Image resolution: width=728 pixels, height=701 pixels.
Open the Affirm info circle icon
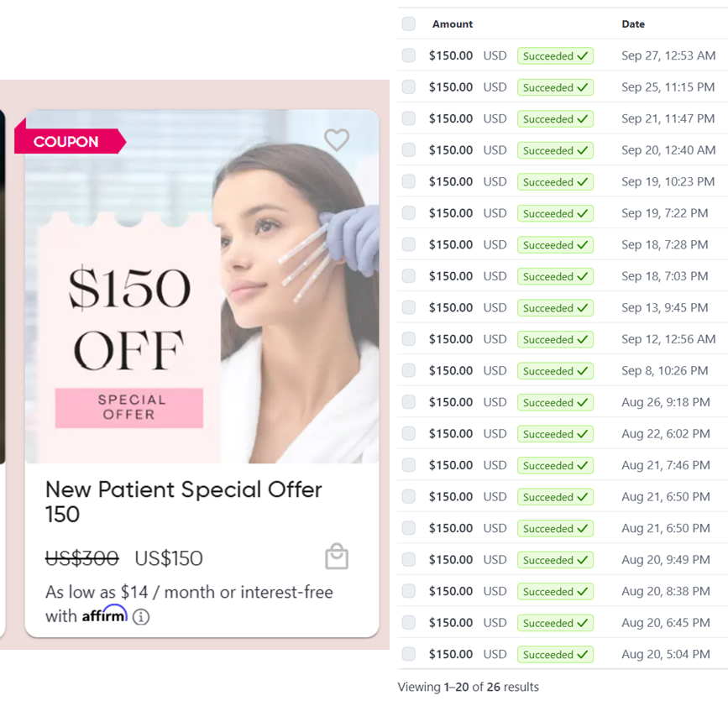pos(141,617)
